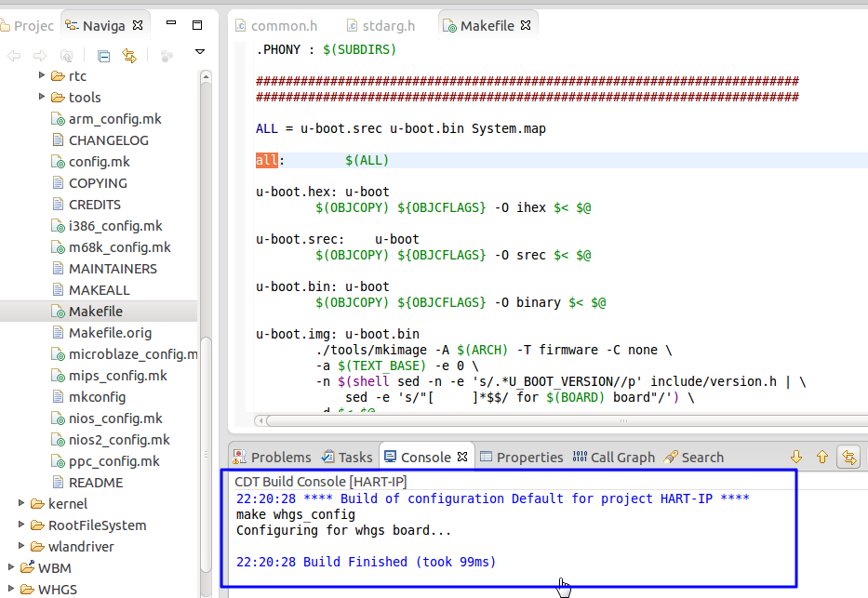Viewport: 868px width, 598px height.
Task: Toggle the console show-on-build button
Action: (848, 457)
